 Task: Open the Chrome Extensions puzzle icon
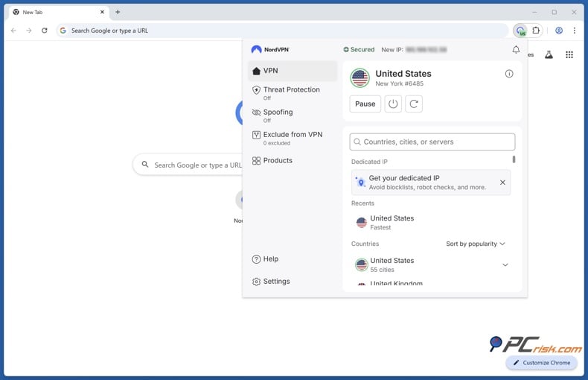[x=536, y=31]
